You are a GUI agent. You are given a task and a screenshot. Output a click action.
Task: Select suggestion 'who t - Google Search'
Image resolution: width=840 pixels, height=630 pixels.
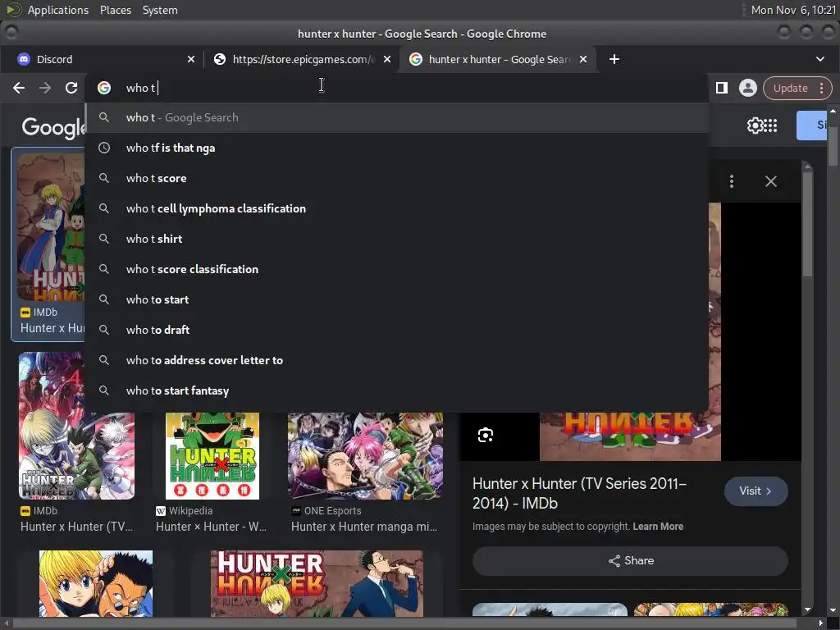point(397,117)
